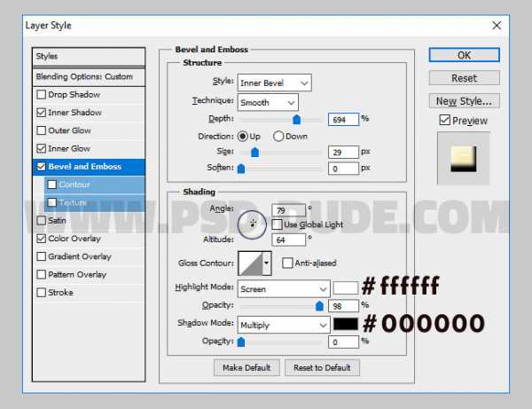This screenshot has height=409, width=532.
Task: Select the Down direction radio button
Action: click(278, 136)
